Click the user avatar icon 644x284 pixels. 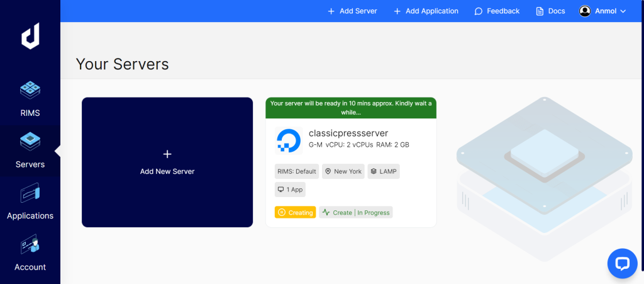(x=585, y=11)
